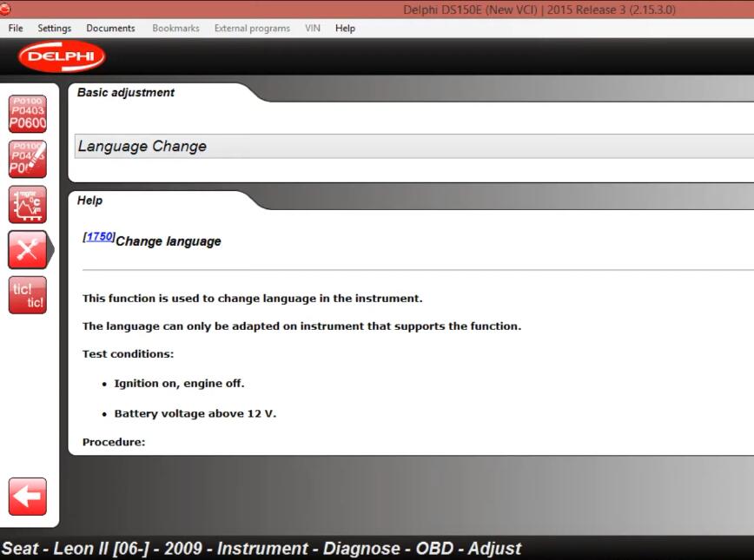
Task: Open the File menu
Action: coord(16,29)
